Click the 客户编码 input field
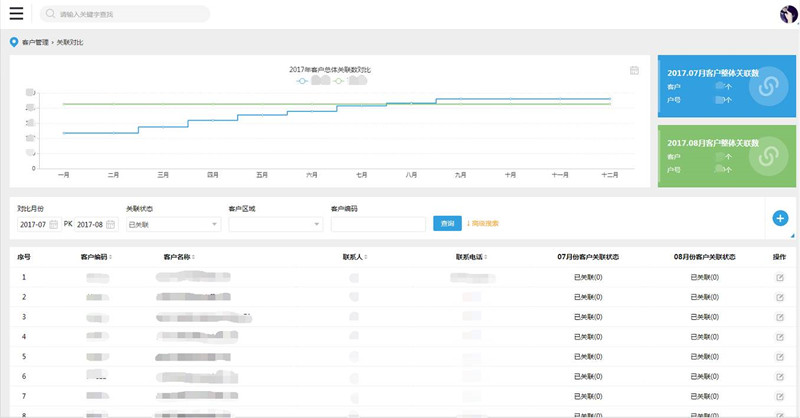 (x=377, y=224)
